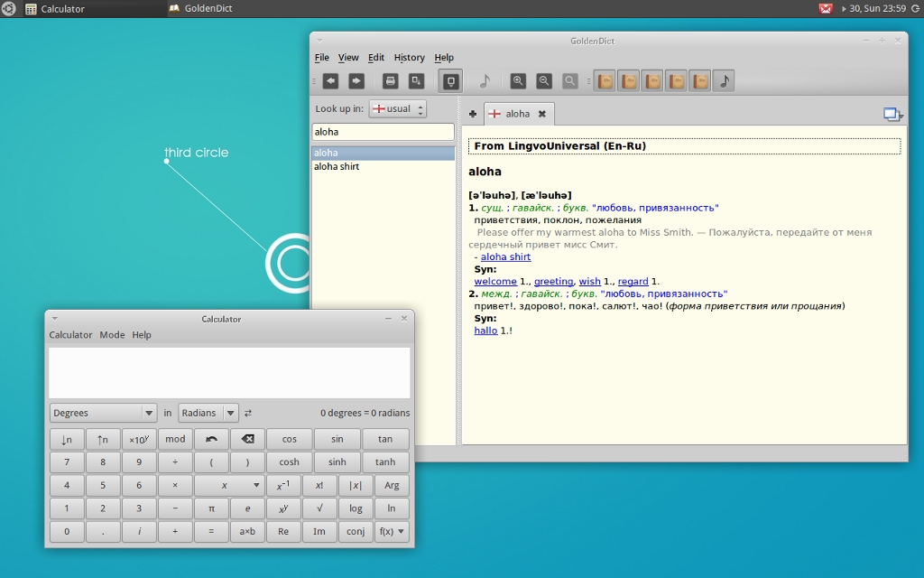Open the Radians target unit dropdown
This screenshot has height=578, width=924.
click(208, 413)
